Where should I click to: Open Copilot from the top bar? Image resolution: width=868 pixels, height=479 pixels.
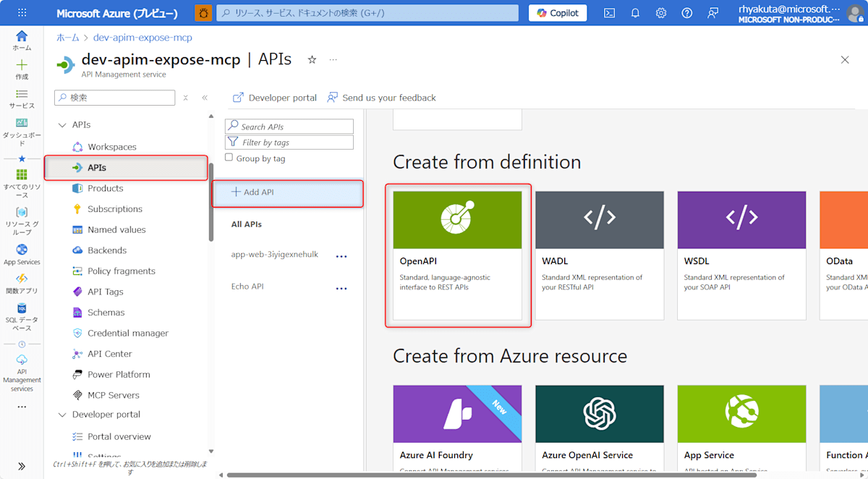tap(558, 13)
